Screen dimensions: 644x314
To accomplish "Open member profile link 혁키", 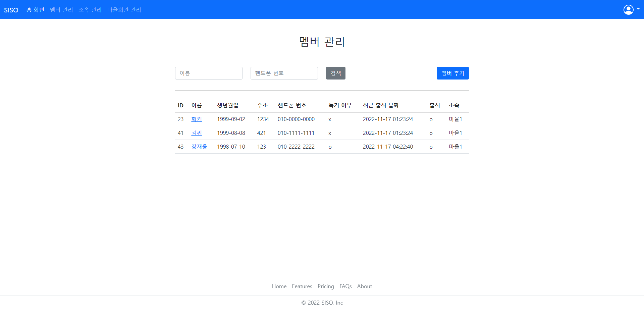I will tap(197, 119).
